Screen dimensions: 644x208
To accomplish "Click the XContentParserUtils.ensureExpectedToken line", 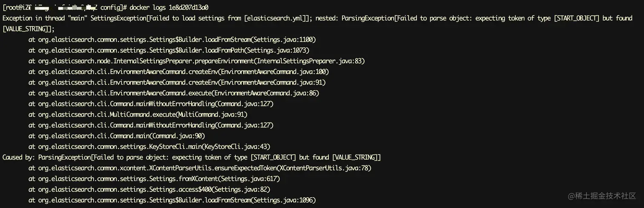I will click(200, 168).
